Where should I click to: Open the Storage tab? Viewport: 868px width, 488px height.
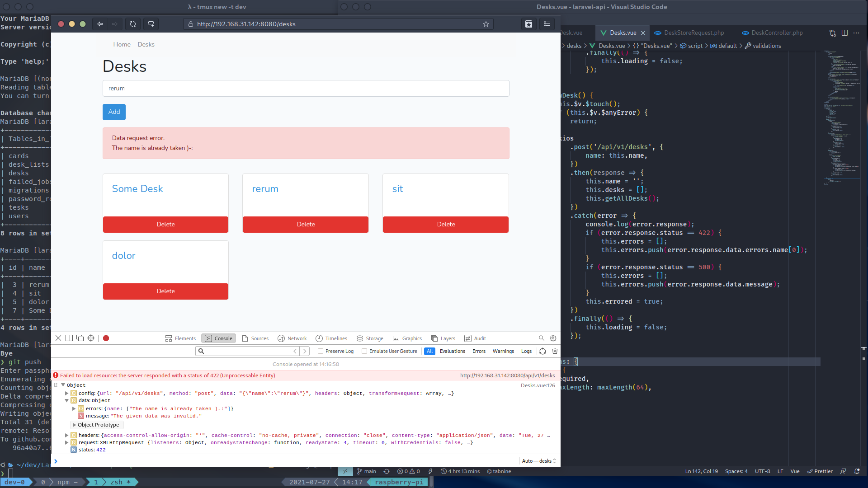(x=370, y=338)
